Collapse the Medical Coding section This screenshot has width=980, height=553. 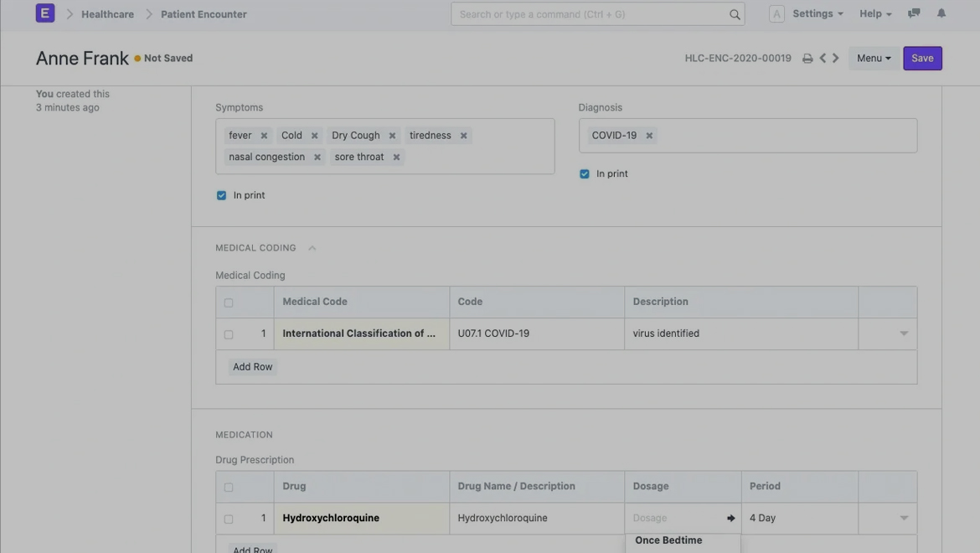pyautogui.click(x=312, y=248)
